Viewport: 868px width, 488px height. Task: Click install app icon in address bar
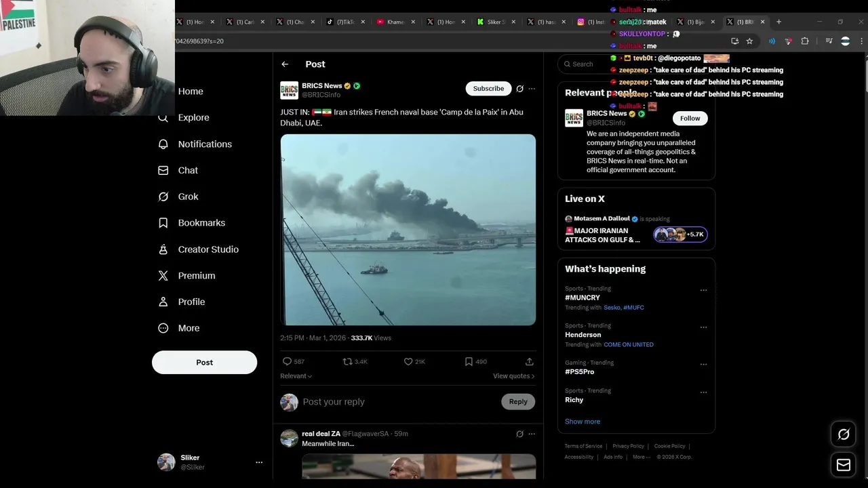(734, 41)
